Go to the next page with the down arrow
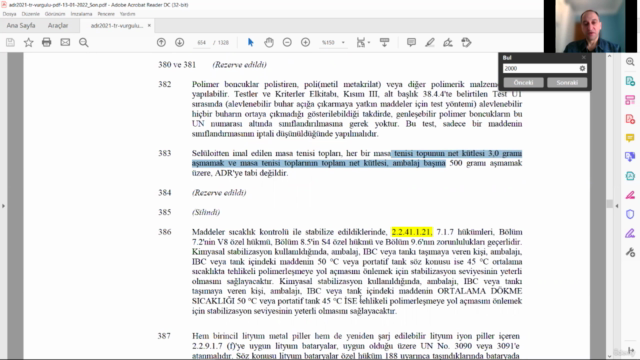Screen dimensions: 640x360 click(x=180, y=42)
